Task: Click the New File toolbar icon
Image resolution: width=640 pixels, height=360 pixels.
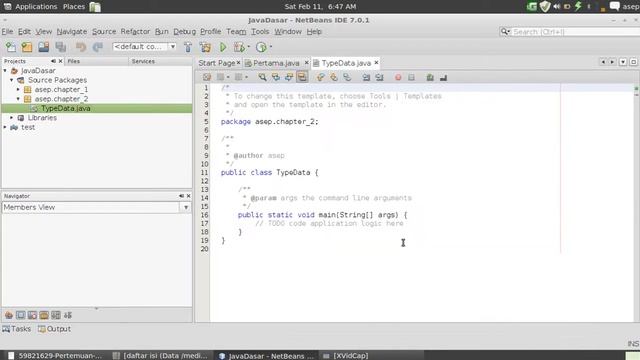Action: point(11,47)
